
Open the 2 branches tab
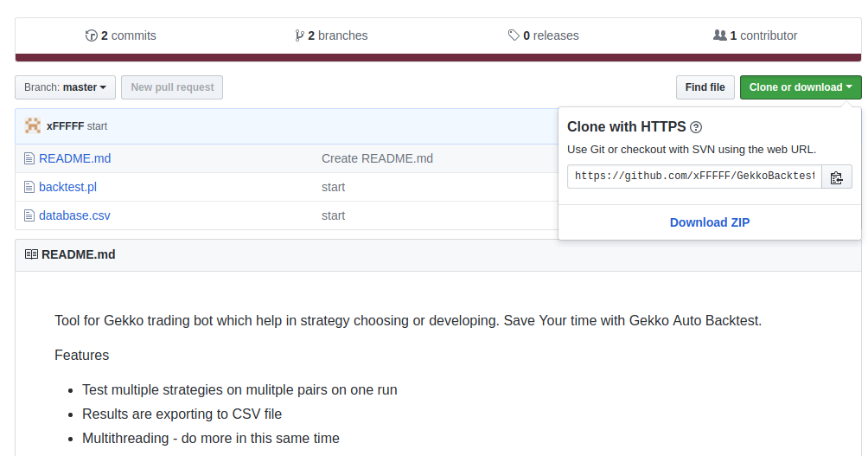[331, 35]
